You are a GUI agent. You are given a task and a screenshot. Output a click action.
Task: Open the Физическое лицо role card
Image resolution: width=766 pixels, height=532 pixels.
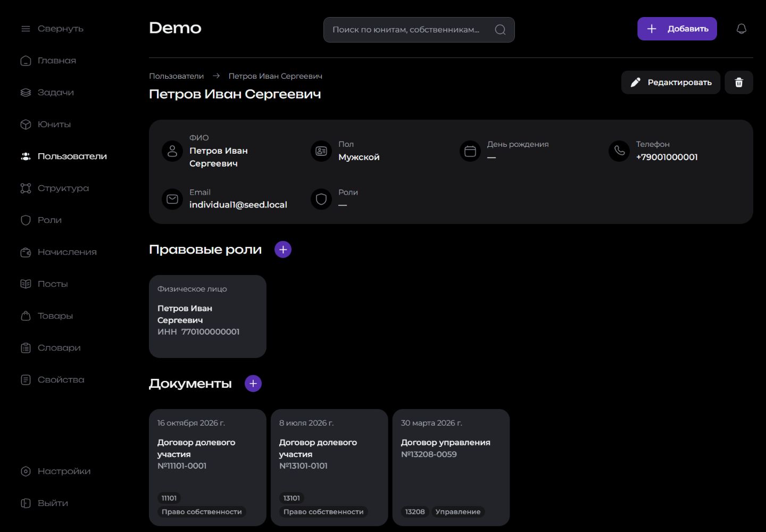(207, 317)
